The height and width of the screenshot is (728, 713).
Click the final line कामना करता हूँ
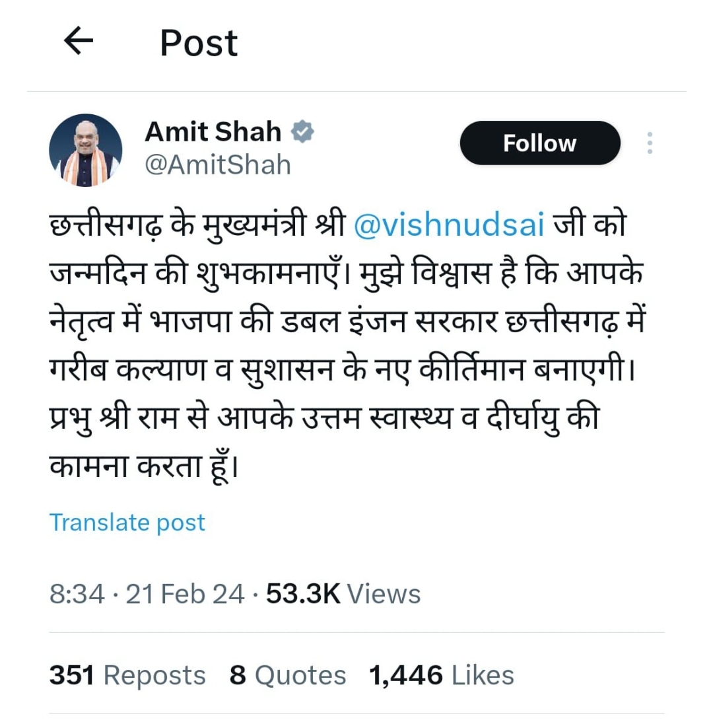click(144, 466)
